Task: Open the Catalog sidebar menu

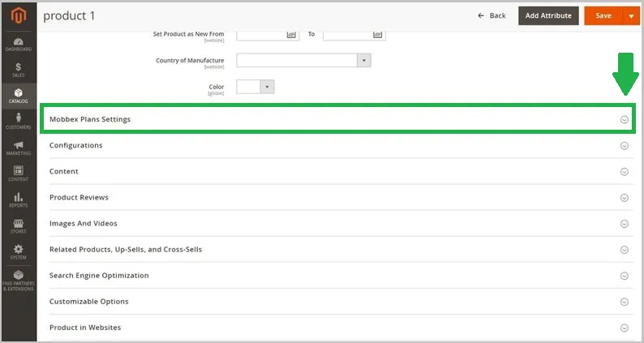Action: click(x=19, y=96)
